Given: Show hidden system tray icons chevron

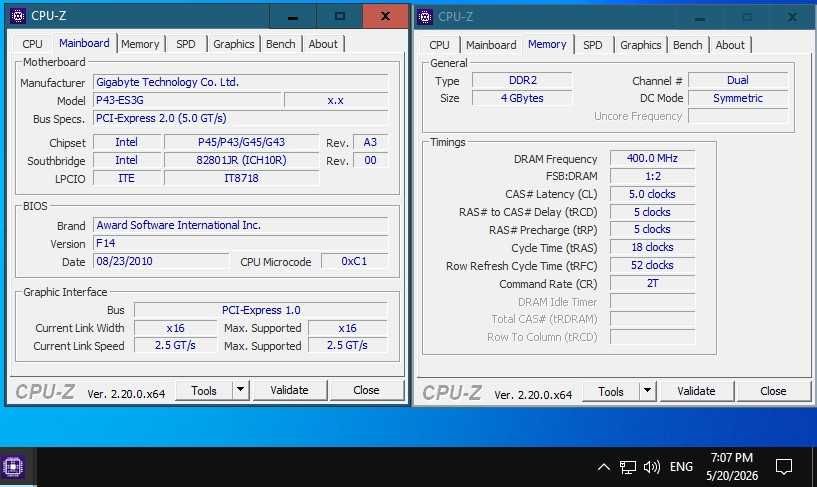Looking at the screenshot, I should click(x=603, y=467).
